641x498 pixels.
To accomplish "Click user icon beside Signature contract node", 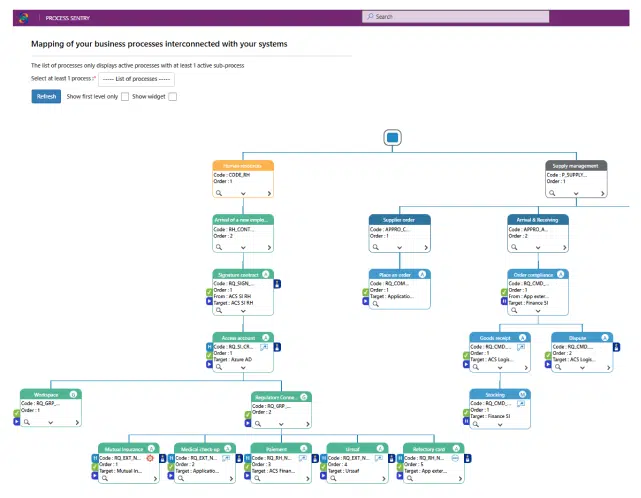I will point(277,283).
